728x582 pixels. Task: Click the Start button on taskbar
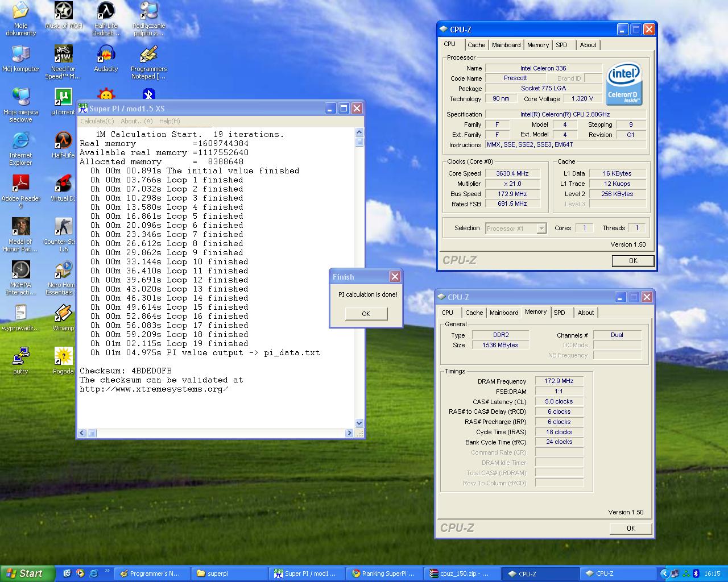pos(27,573)
